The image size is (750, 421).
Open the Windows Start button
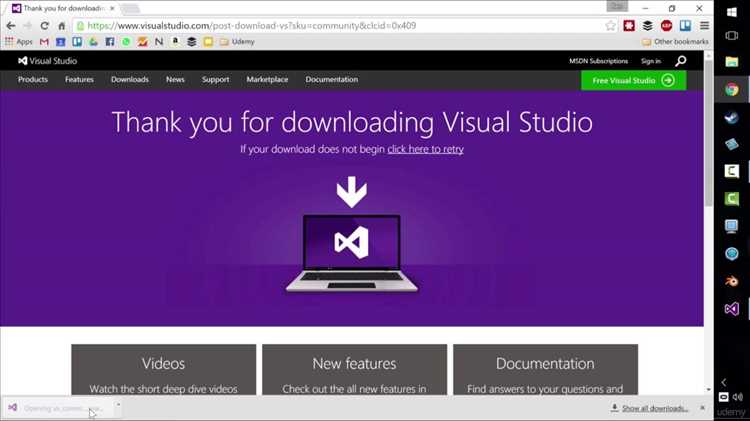pyautogui.click(x=731, y=12)
